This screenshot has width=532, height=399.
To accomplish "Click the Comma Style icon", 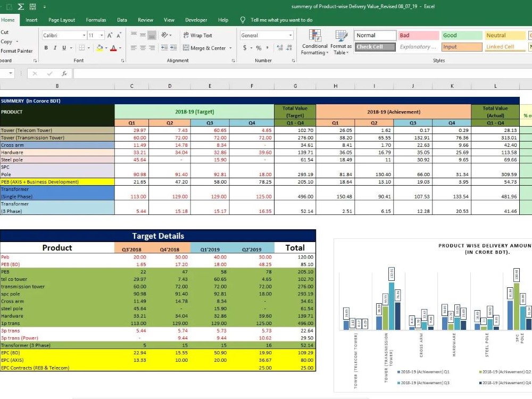I will tap(268, 48).
